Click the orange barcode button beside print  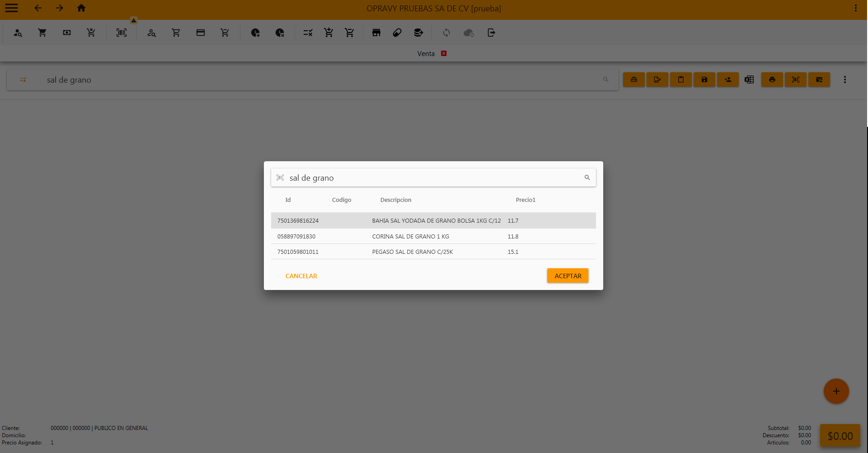[796, 79]
